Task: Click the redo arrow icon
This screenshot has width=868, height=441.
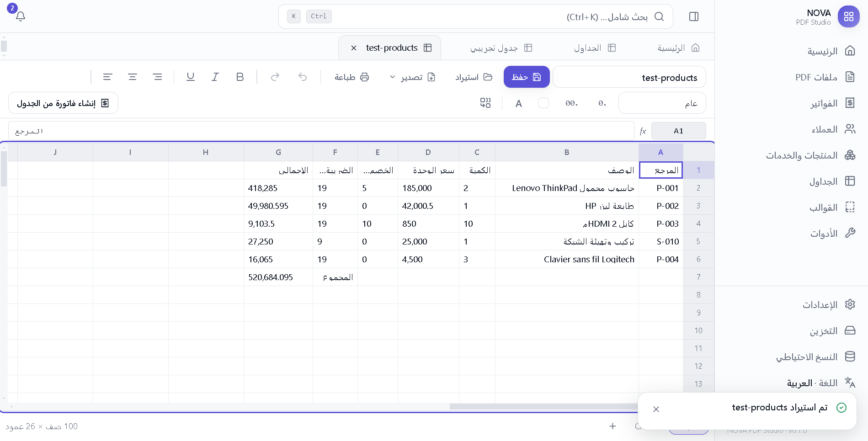Action: point(275,77)
